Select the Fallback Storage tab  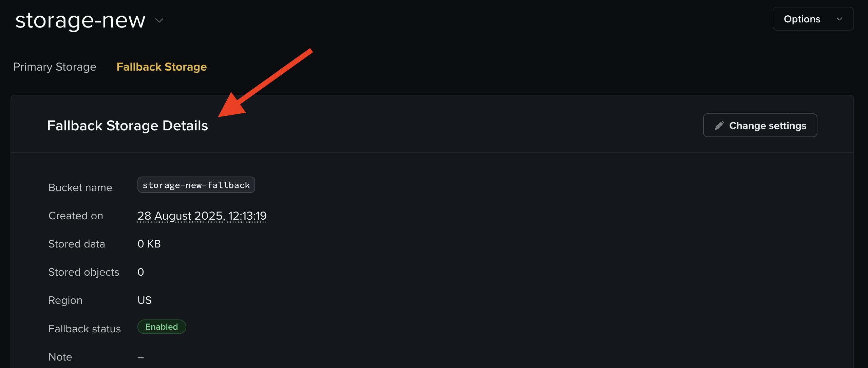[x=162, y=67]
